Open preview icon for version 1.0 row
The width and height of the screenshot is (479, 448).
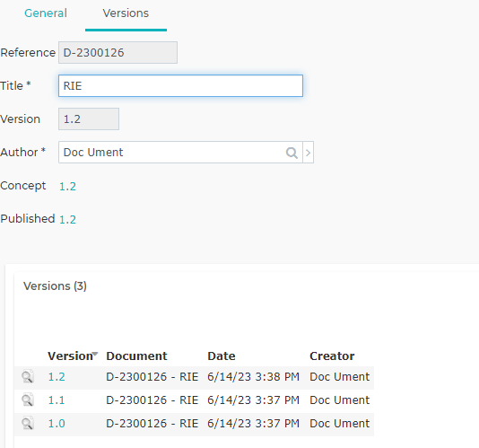tap(28, 423)
